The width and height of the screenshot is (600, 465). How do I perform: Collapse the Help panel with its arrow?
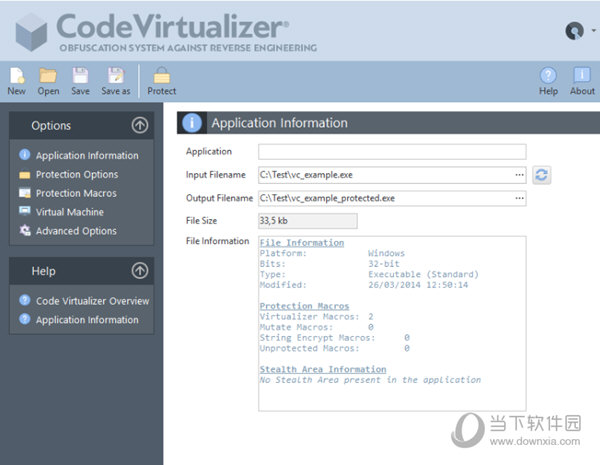[x=140, y=271]
